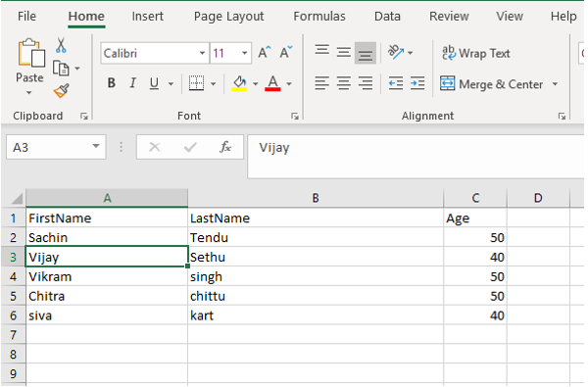The image size is (588, 387).
Task: Apply red font color
Action: click(x=272, y=83)
